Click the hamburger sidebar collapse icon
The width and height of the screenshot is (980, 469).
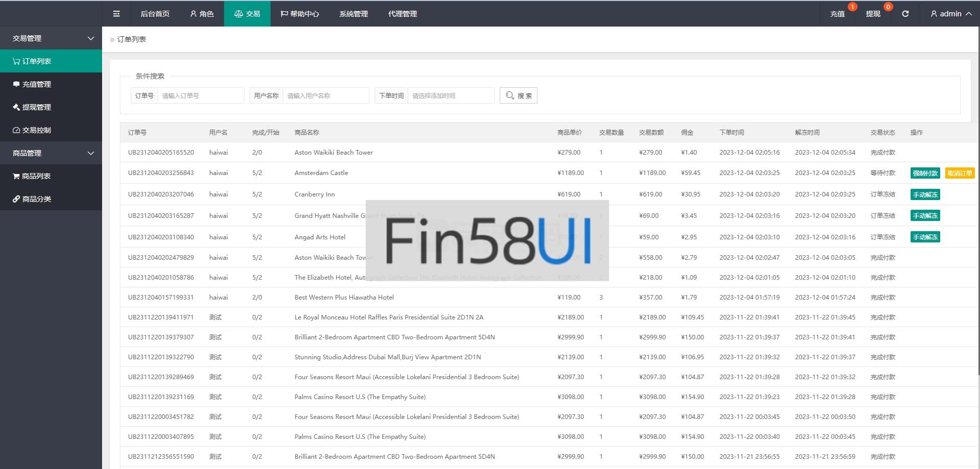[x=116, y=14]
